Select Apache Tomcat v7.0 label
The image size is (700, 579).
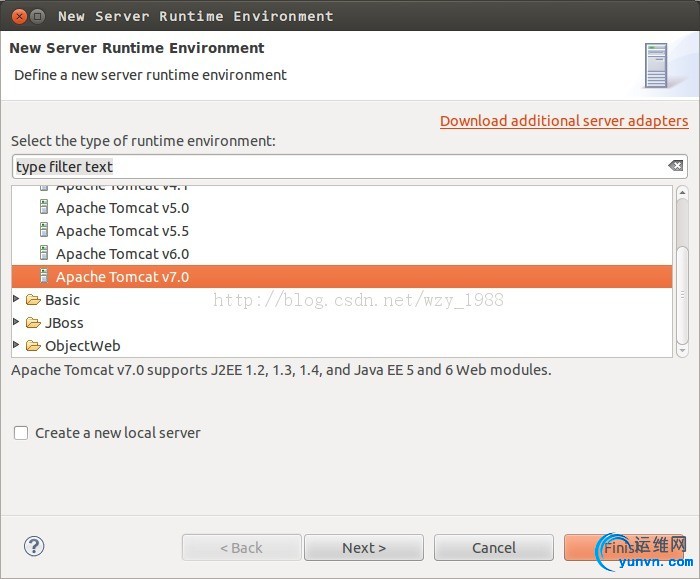pyautogui.click(x=122, y=277)
